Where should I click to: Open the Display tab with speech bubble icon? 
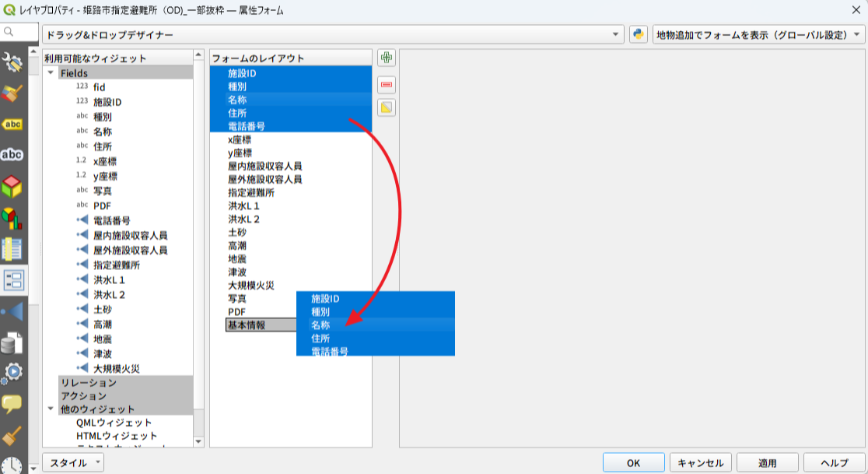coord(13,404)
